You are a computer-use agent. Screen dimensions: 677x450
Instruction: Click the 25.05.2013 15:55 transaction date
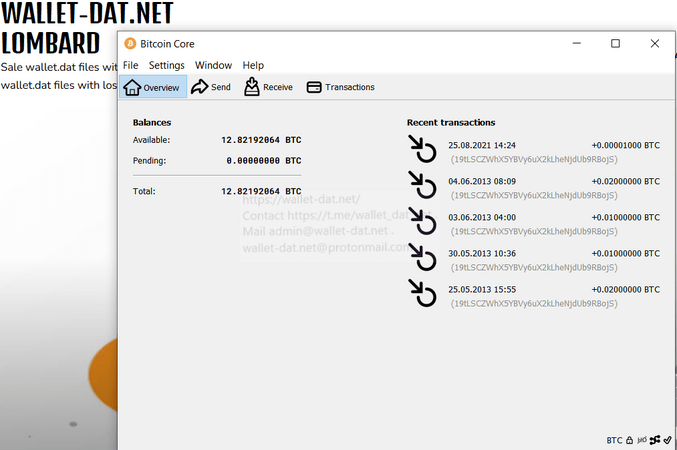482,290
